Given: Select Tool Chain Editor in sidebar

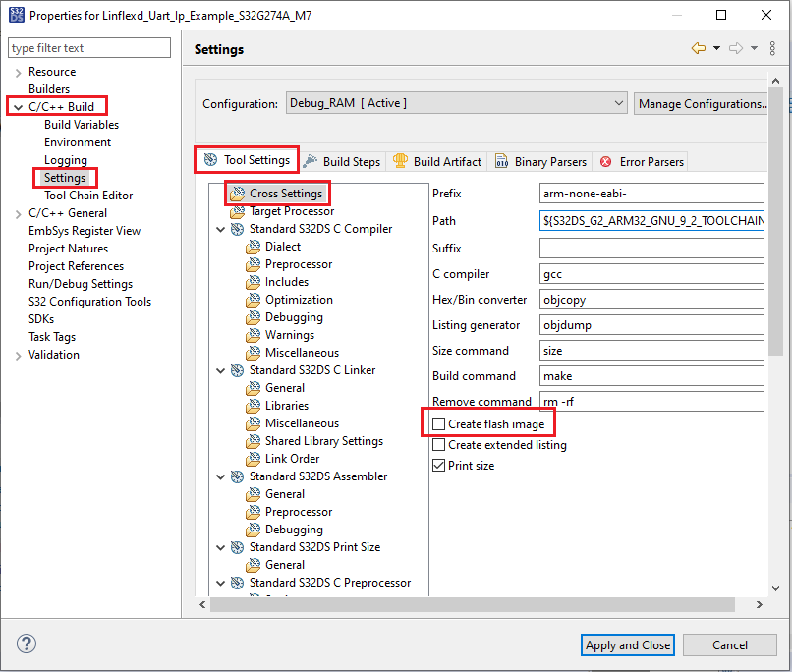Looking at the screenshot, I should (x=88, y=196).
